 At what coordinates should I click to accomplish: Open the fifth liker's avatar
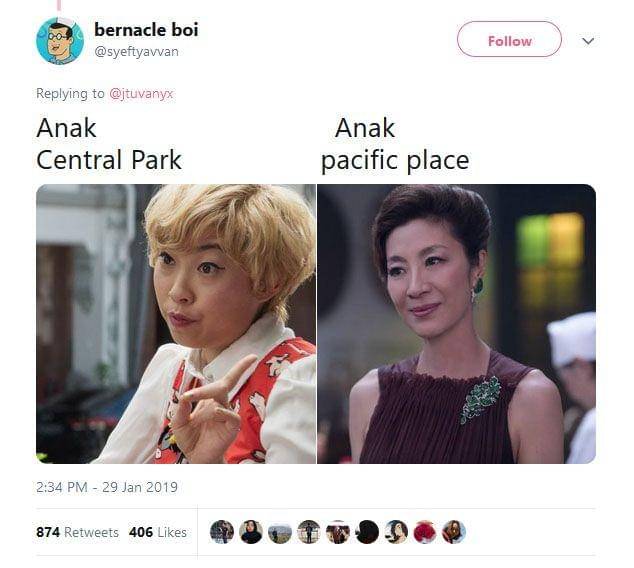(x=338, y=532)
